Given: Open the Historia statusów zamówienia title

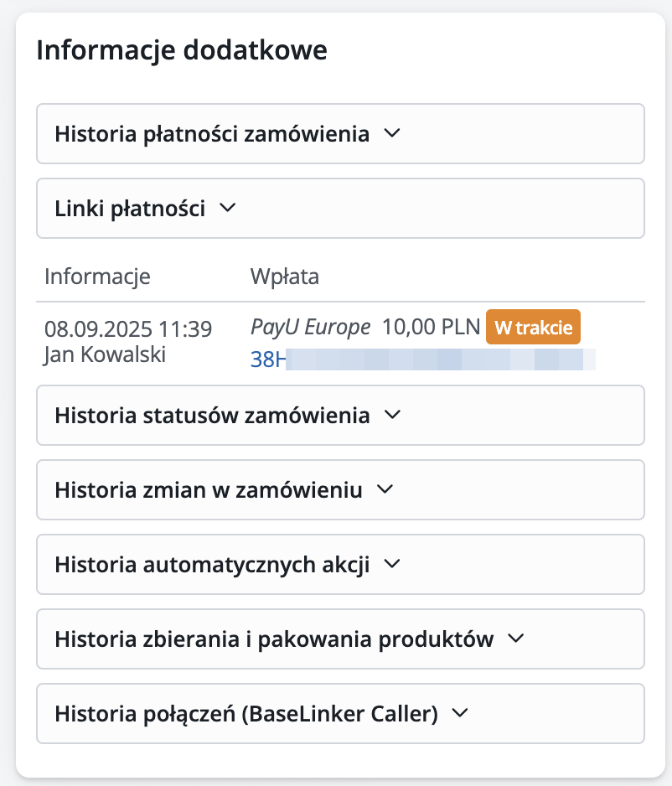Looking at the screenshot, I should coord(212,415).
